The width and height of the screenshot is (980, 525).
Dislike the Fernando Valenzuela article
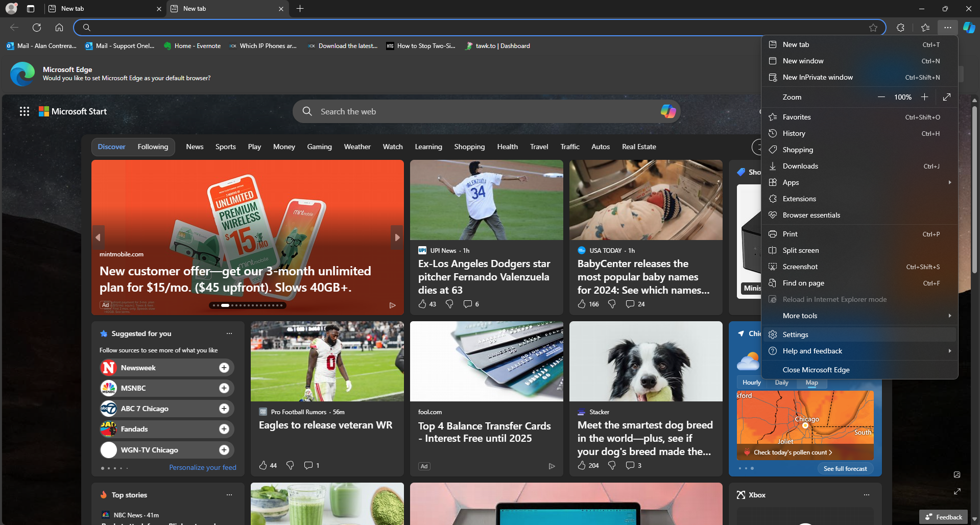coord(449,304)
